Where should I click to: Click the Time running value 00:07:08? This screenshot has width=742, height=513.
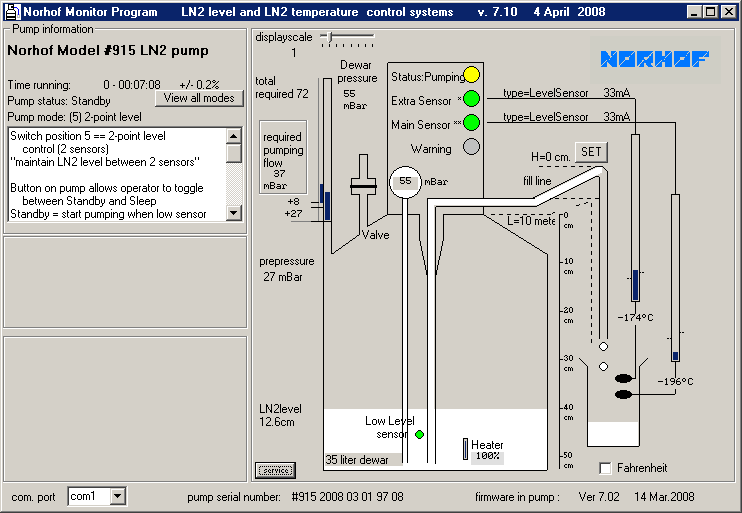[x=132, y=85]
